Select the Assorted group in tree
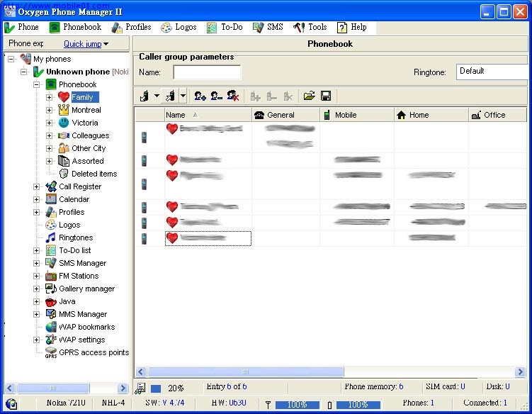Screen dimensions: 532x414 click(88, 161)
